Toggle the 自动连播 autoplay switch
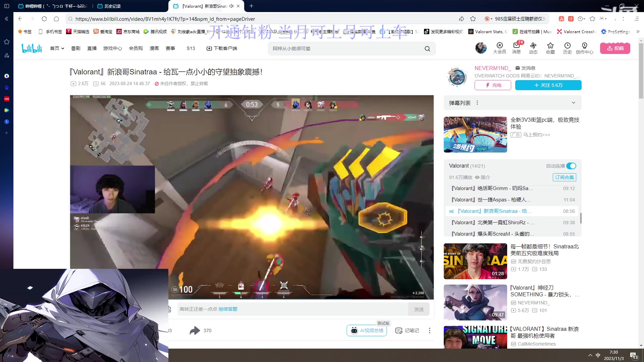Viewport: 644px width, 362px height. tap(571, 166)
